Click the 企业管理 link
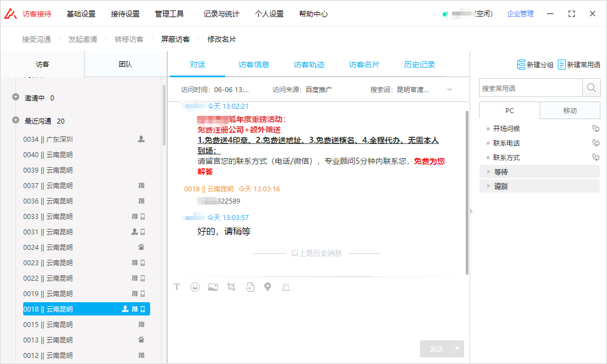The height and width of the screenshot is (364, 607). [x=520, y=14]
